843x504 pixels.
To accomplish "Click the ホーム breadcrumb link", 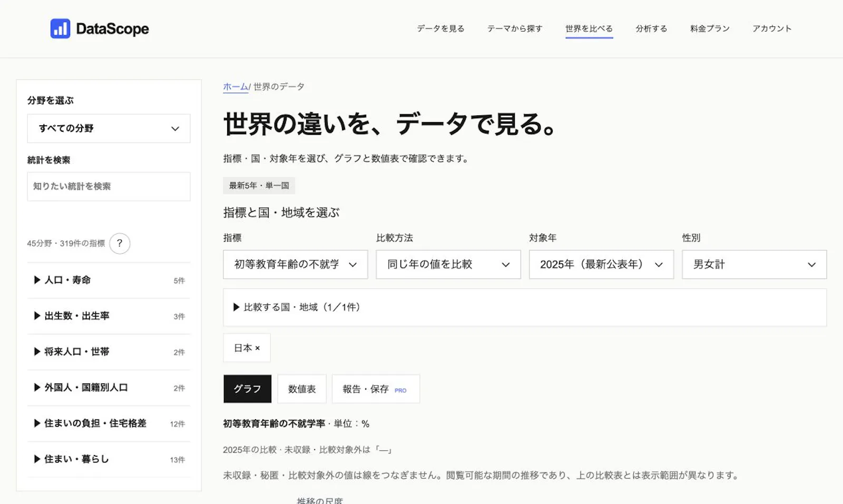I will (236, 87).
